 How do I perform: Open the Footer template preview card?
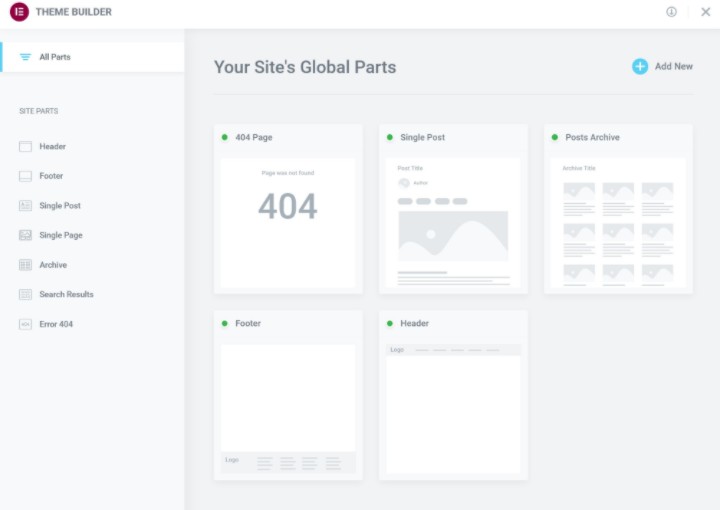pyautogui.click(x=288, y=408)
